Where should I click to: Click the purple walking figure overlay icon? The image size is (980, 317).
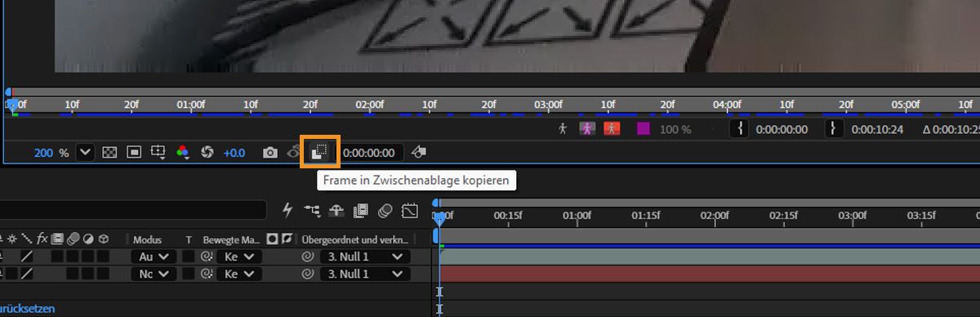coord(587,129)
